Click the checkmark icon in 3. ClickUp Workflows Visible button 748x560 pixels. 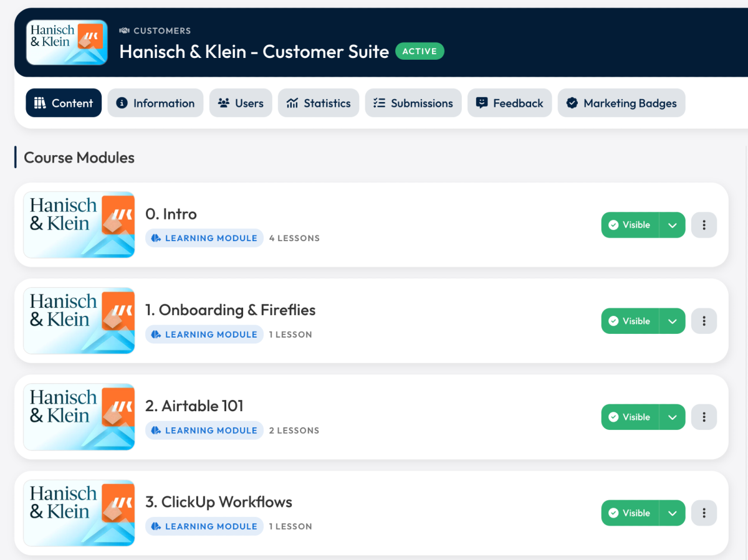tap(613, 513)
